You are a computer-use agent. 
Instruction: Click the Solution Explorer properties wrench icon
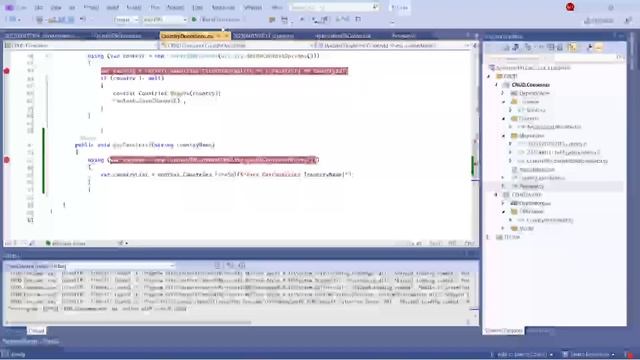[x=589, y=48]
